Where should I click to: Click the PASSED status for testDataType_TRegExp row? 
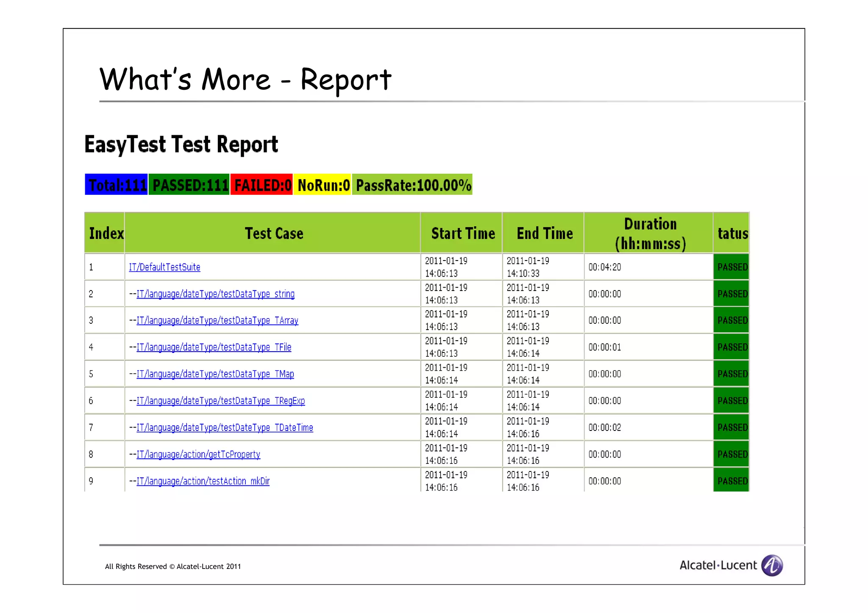click(x=732, y=400)
